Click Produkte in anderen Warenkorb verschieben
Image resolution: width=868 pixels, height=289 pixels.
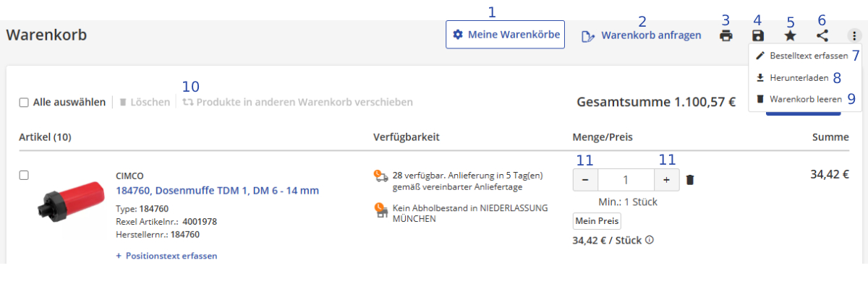[x=297, y=103]
